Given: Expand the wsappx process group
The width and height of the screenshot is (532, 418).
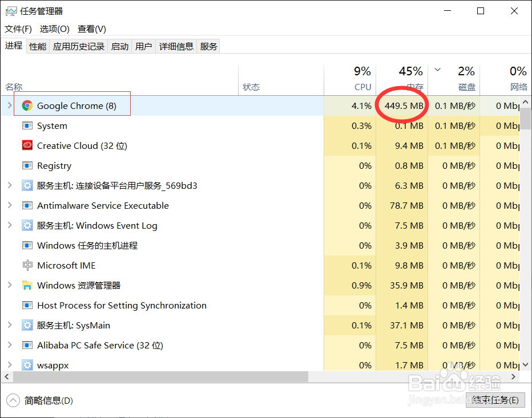Looking at the screenshot, I should [10, 365].
